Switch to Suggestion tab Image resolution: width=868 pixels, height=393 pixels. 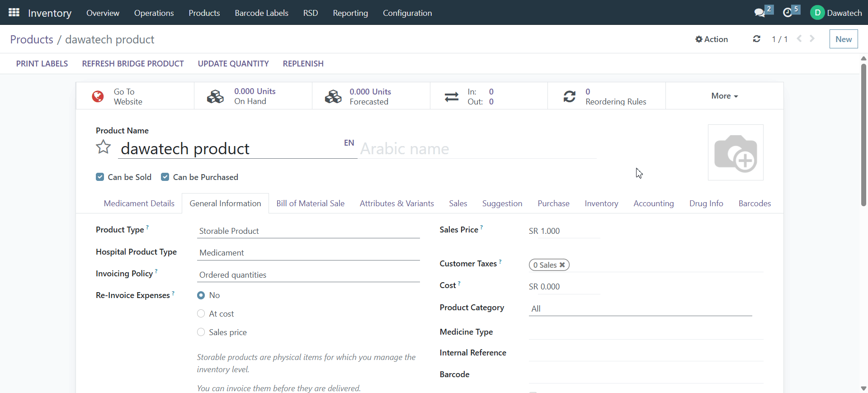click(x=502, y=204)
